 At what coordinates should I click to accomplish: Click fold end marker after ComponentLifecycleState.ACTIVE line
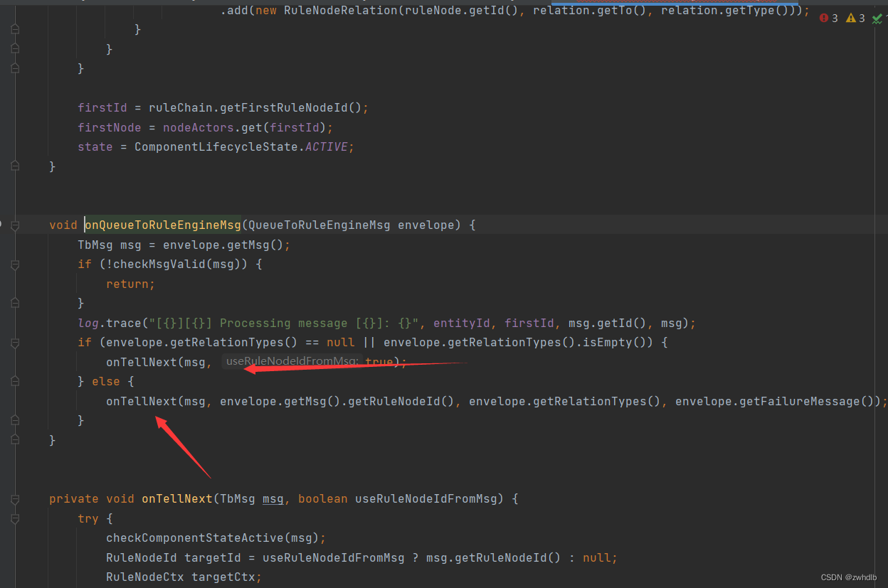[x=15, y=166]
